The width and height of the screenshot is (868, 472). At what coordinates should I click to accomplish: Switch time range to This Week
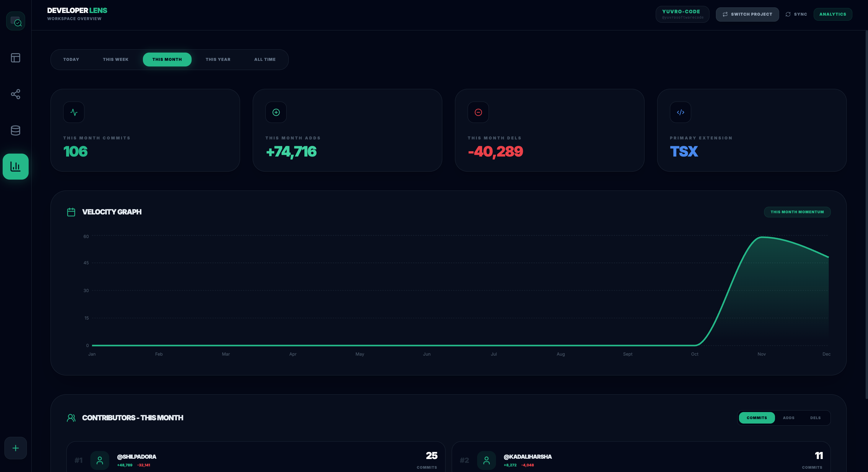pos(115,60)
